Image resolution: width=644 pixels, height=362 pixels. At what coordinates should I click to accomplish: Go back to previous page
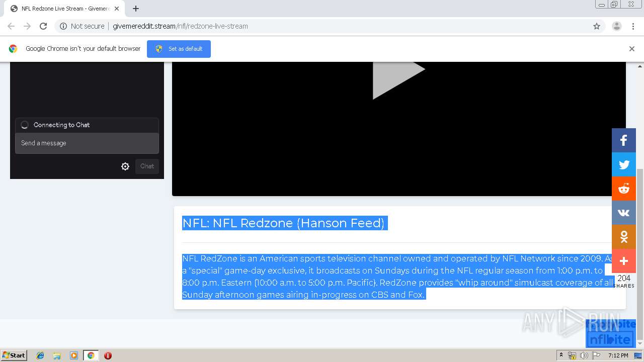pyautogui.click(x=11, y=26)
